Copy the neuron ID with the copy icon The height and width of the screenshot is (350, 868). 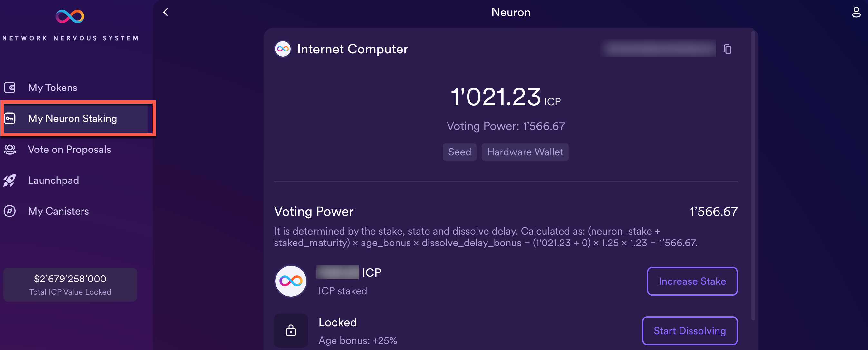point(728,49)
